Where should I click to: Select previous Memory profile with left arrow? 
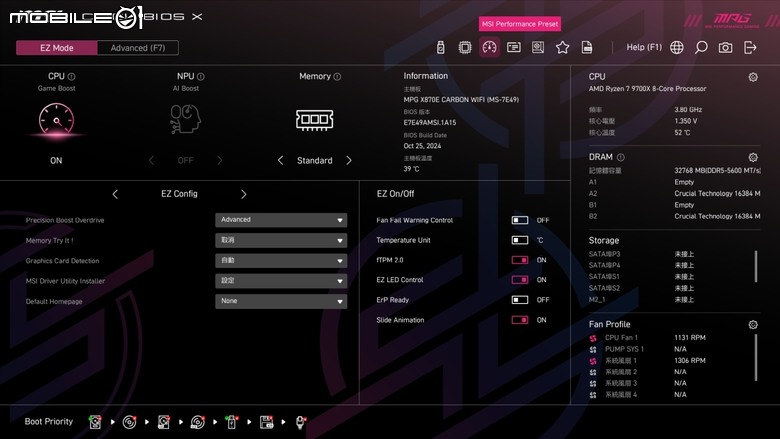point(281,161)
